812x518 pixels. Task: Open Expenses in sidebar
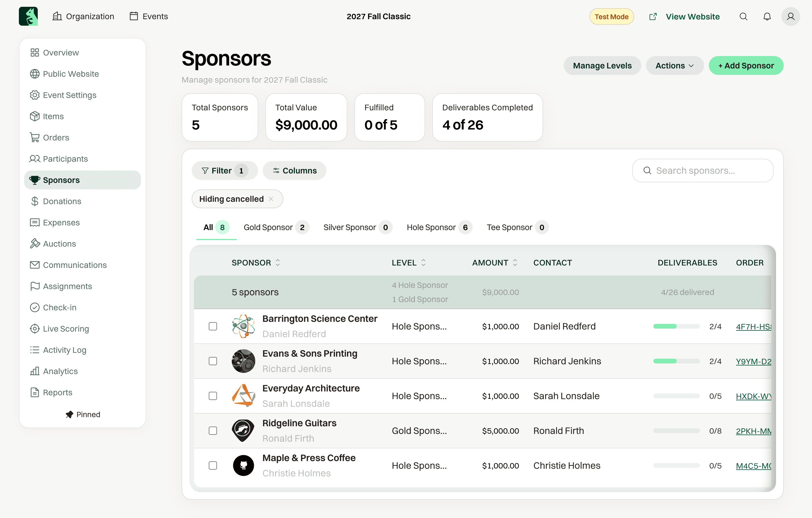point(83,223)
